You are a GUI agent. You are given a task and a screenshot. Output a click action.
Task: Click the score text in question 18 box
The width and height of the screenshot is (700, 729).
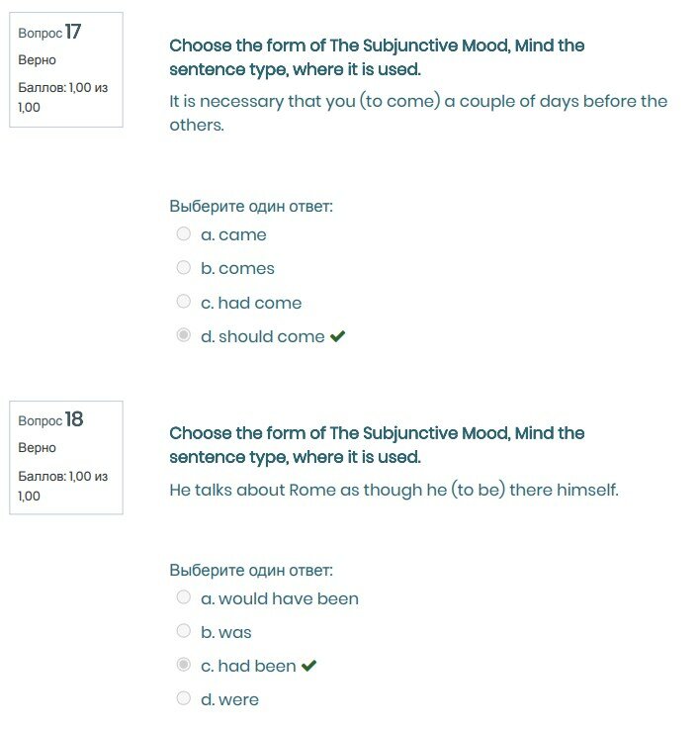(x=63, y=486)
